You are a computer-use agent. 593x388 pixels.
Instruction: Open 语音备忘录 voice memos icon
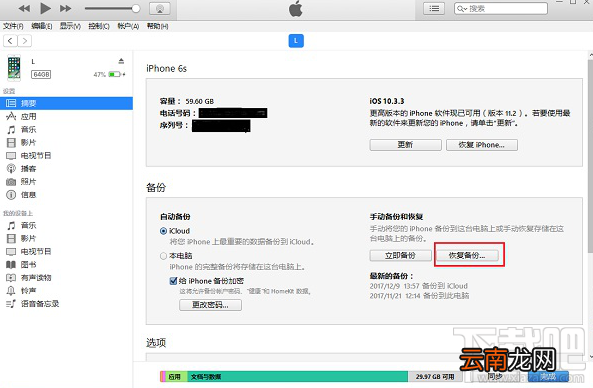coord(11,304)
